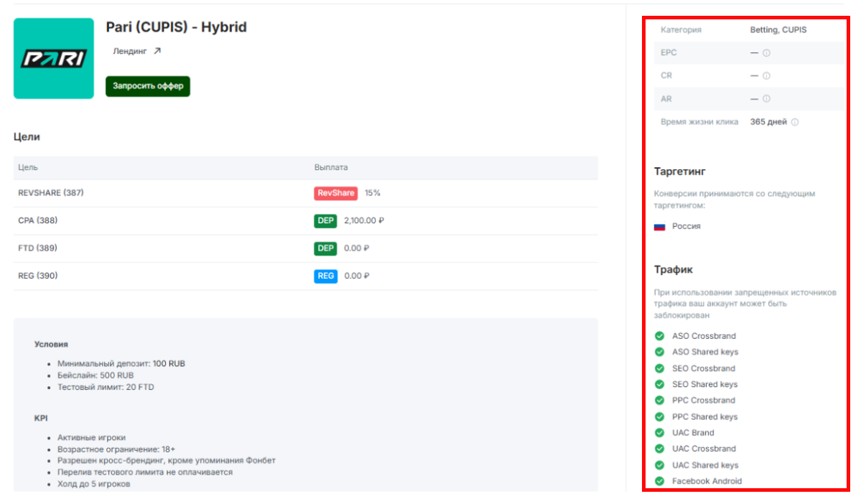
Task: Click the Время жизни клика label
Action: pos(699,122)
